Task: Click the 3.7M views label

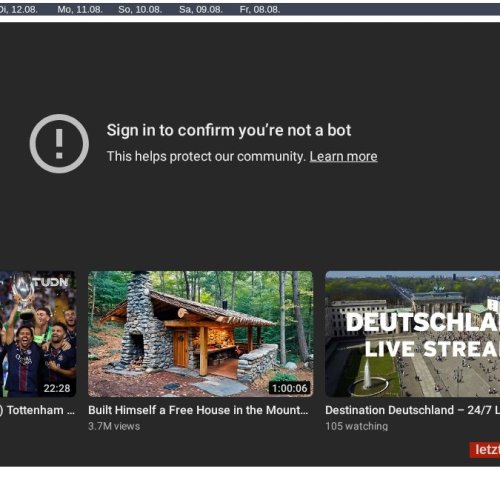Action: (x=114, y=426)
